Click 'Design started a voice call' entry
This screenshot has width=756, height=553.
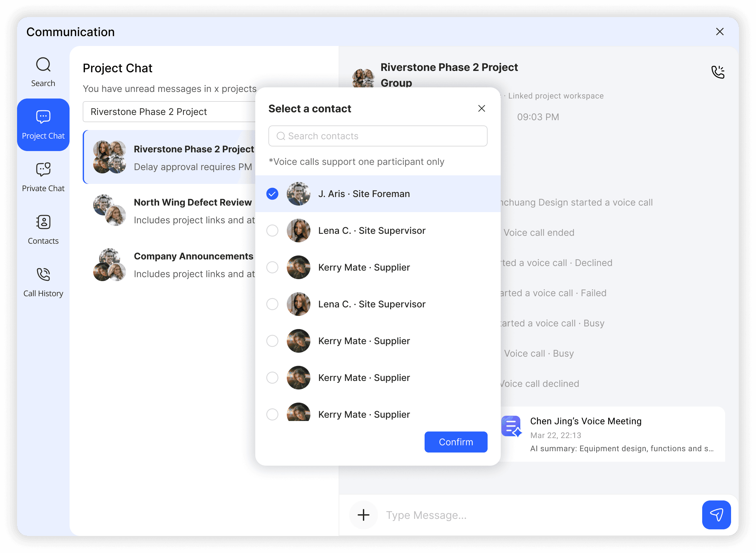[x=577, y=203]
